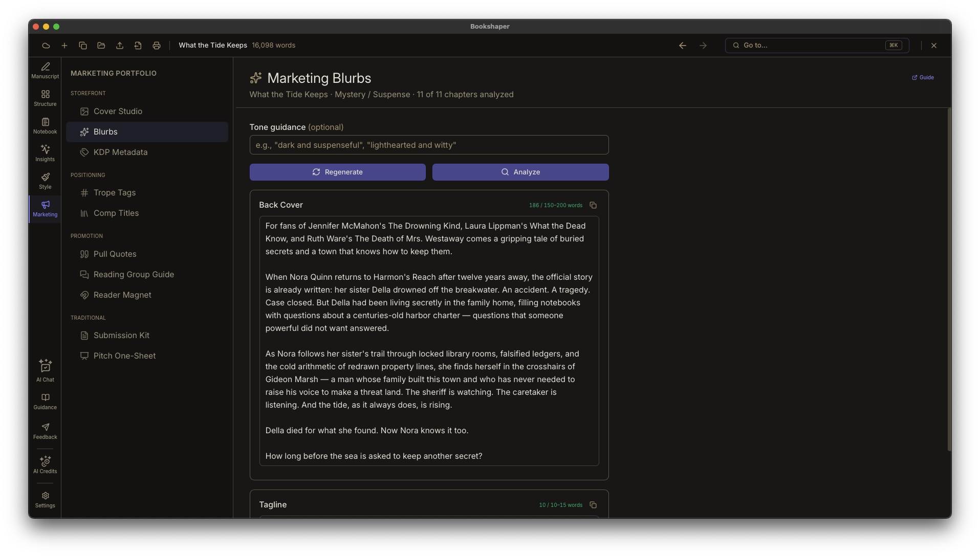Image resolution: width=980 pixels, height=556 pixels.
Task: Open Reader Magnet under Promotion
Action: [147, 295]
